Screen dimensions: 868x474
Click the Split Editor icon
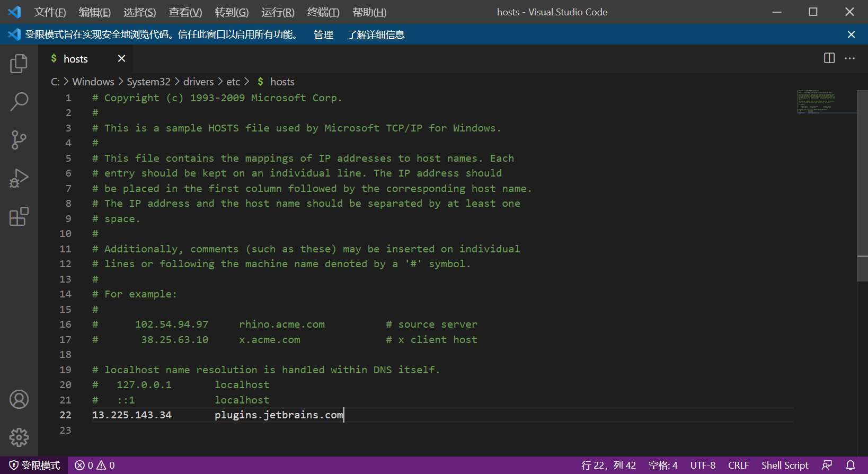[829, 58]
